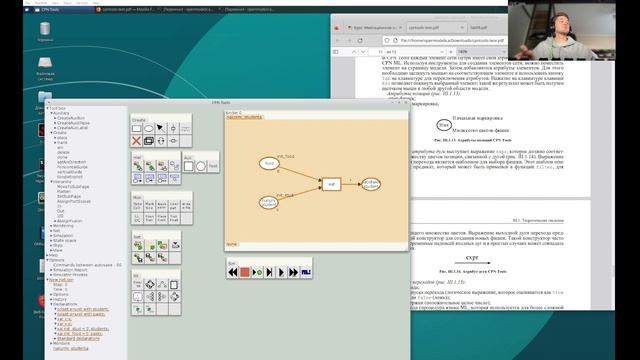Stop the running simulation with red square
This screenshot has width=640, height=360.
click(245, 272)
